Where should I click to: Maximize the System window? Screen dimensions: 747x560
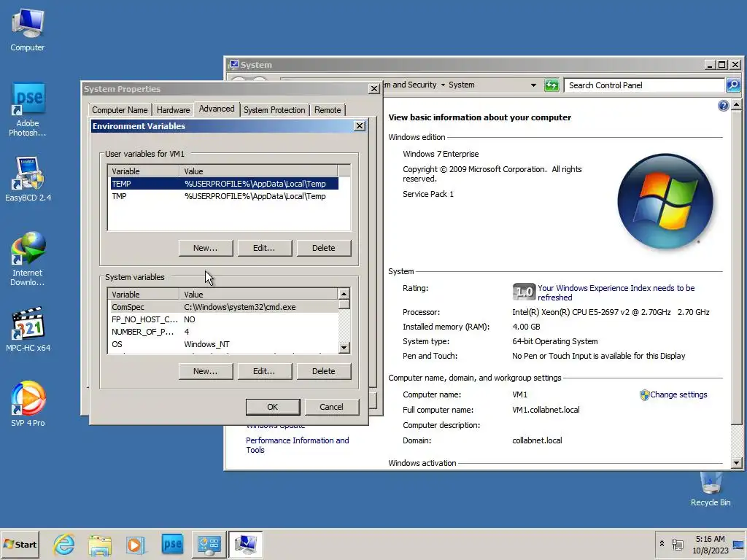point(721,65)
